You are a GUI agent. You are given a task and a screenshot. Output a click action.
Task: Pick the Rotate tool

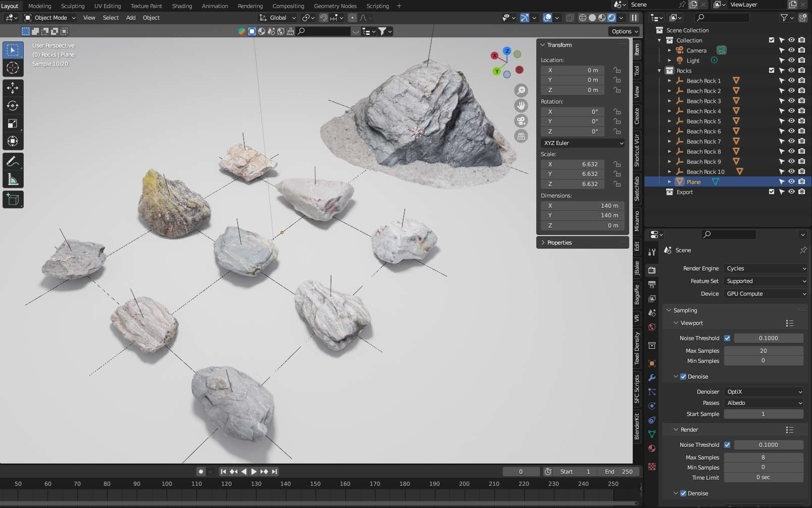point(13,106)
